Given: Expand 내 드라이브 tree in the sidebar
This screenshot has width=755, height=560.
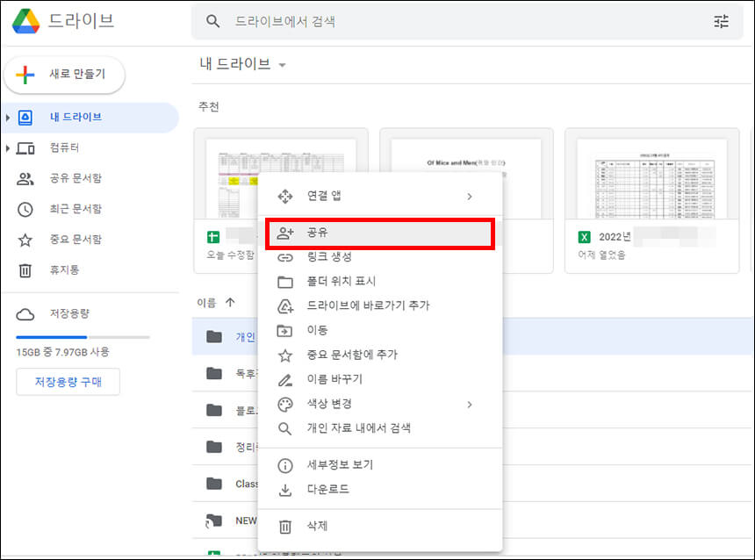Looking at the screenshot, I should coord(9,118).
